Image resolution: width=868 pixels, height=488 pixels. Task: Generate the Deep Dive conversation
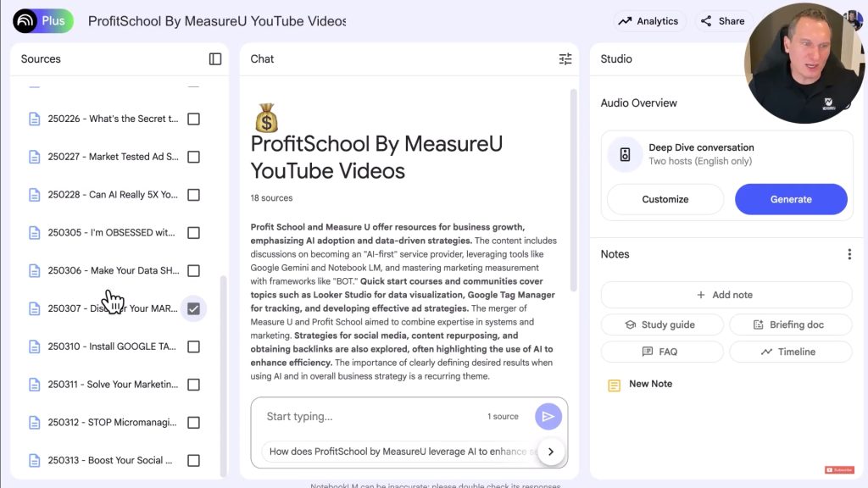[791, 199]
